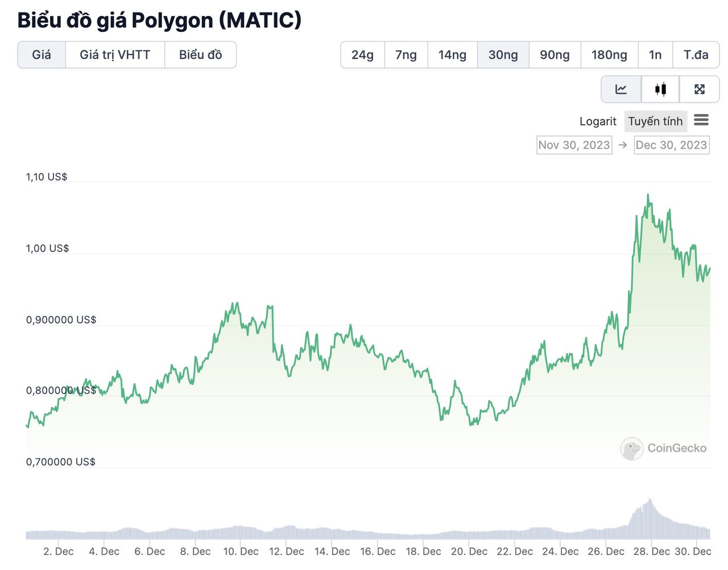The height and width of the screenshot is (570, 728).
Task: Select the Biểu đồ tab
Action: point(200,55)
